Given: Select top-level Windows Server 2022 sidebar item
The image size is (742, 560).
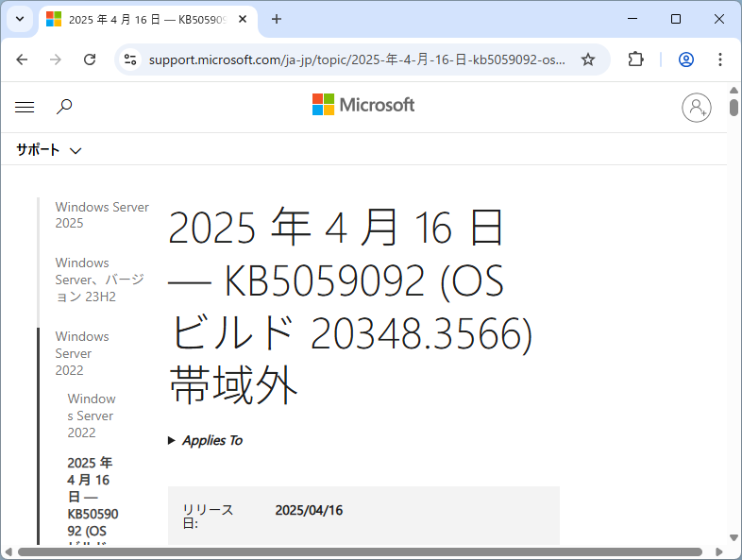Looking at the screenshot, I should [82, 353].
